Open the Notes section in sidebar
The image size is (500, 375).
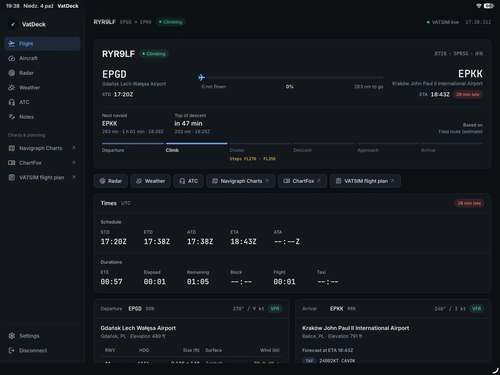pos(42,117)
